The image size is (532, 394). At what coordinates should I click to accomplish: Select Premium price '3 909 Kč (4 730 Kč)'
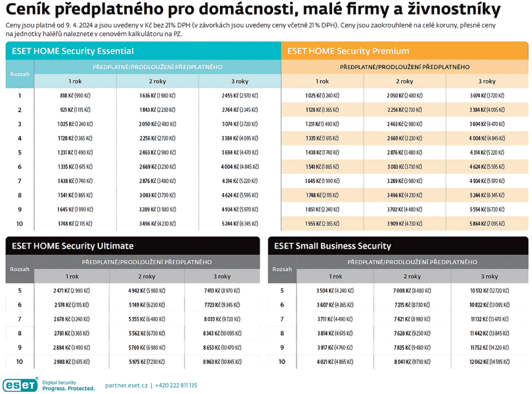pyautogui.click(x=405, y=224)
